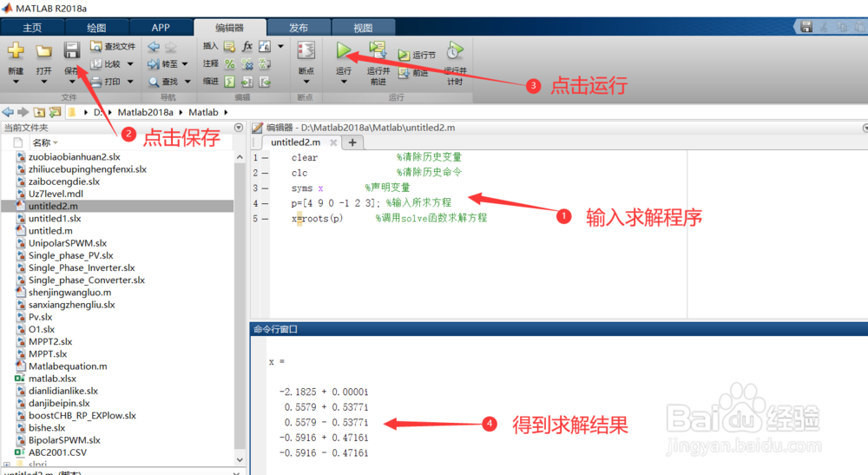Click the Compare (比较) icon
The image size is (868, 475).
(95, 64)
